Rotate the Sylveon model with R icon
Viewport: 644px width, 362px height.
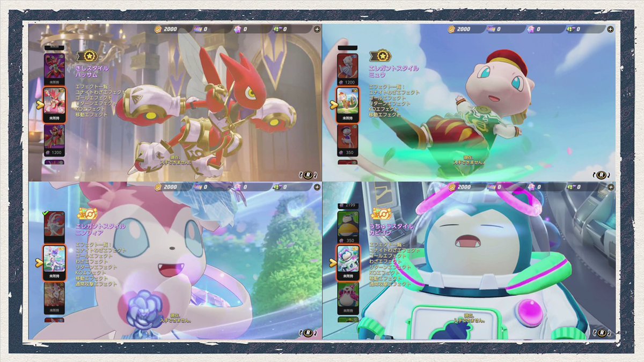point(309,332)
